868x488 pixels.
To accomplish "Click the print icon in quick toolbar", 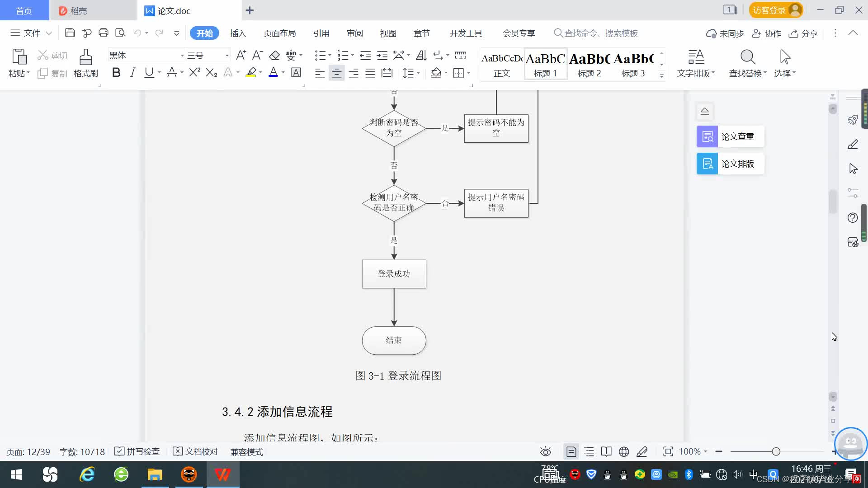I will point(104,33).
